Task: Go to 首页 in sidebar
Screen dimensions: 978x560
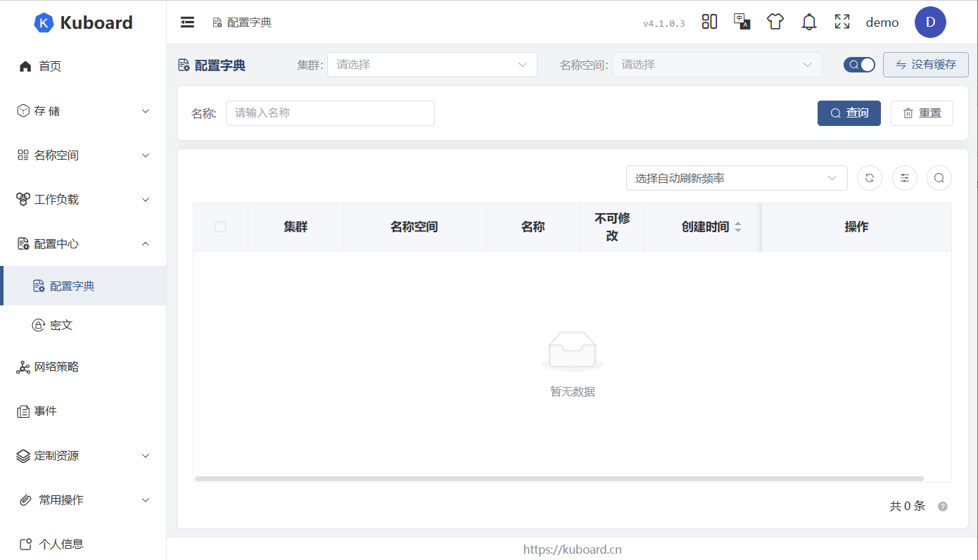Action: (x=83, y=66)
